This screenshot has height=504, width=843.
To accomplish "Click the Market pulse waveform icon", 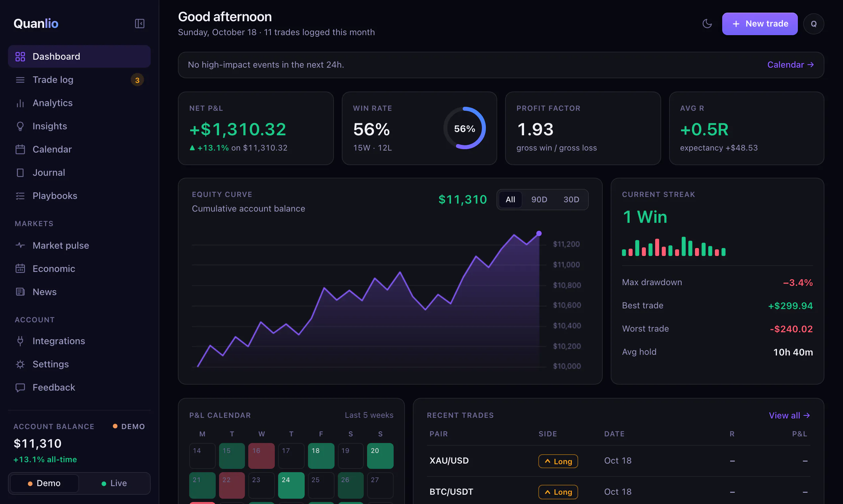I will (20, 245).
